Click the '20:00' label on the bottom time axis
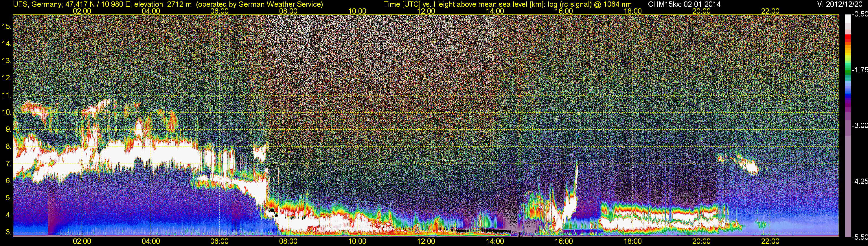Viewport: 868px width, 246px height. [702, 241]
